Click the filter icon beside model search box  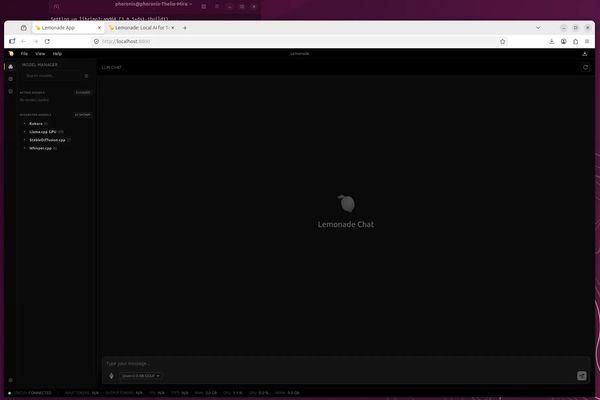tap(86, 76)
